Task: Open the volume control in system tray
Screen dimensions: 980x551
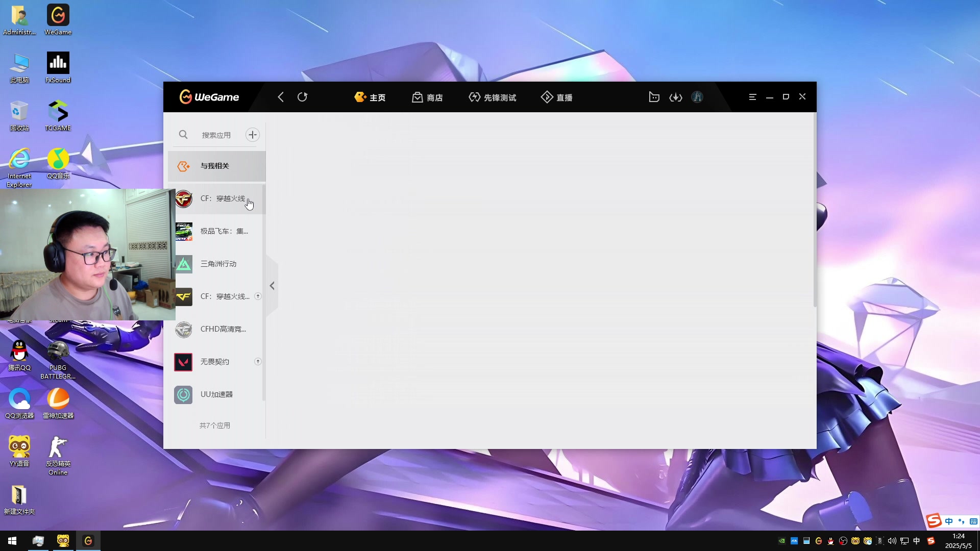Action: (x=892, y=541)
